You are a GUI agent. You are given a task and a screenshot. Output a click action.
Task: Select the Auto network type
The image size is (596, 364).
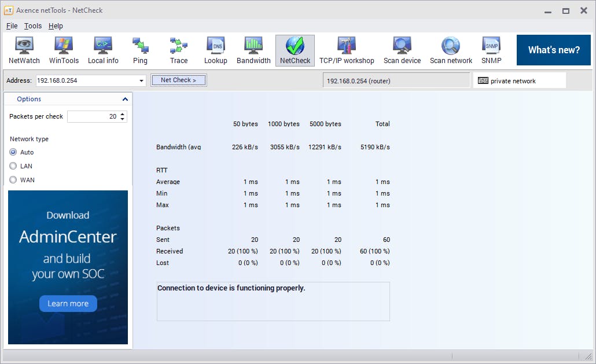(x=13, y=152)
